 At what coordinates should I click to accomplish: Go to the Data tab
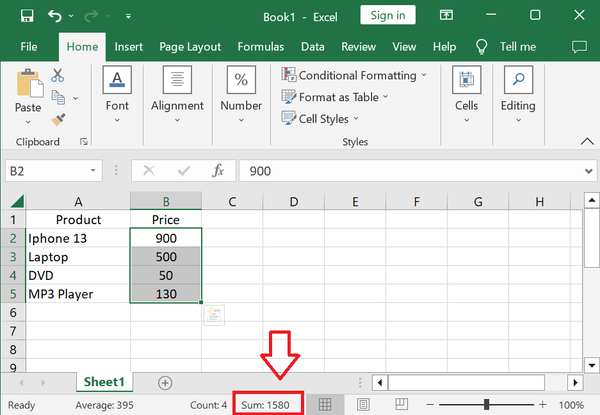click(313, 47)
